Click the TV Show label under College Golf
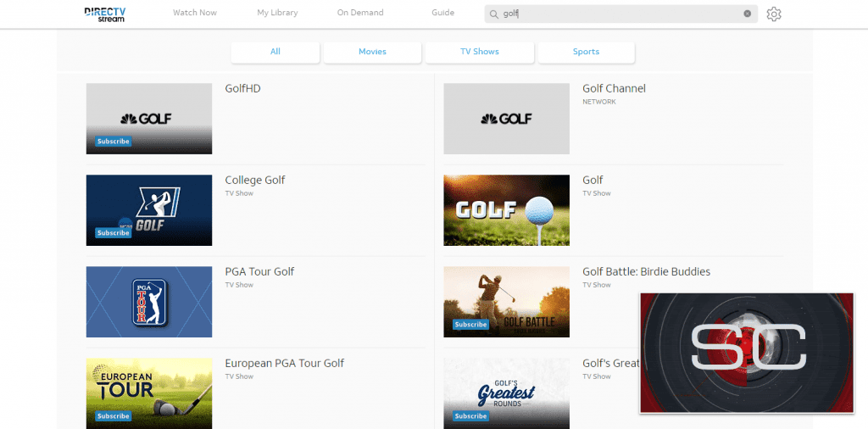The height and width of the screenshot is (429, 868). click(x=239, y=193)
